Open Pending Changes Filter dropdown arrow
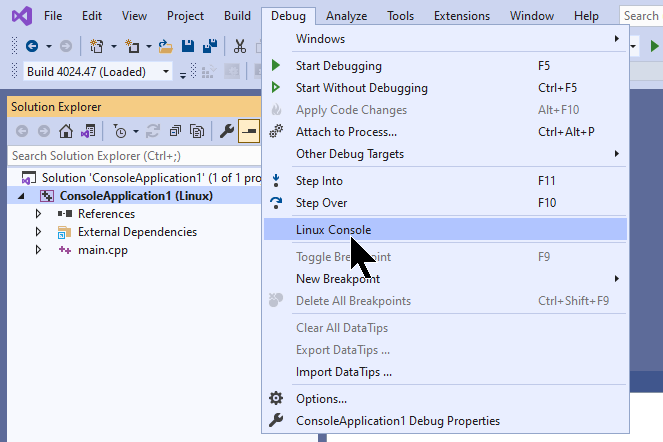Image resolution: width=663 pixels, height=442 pixels. 136,132
